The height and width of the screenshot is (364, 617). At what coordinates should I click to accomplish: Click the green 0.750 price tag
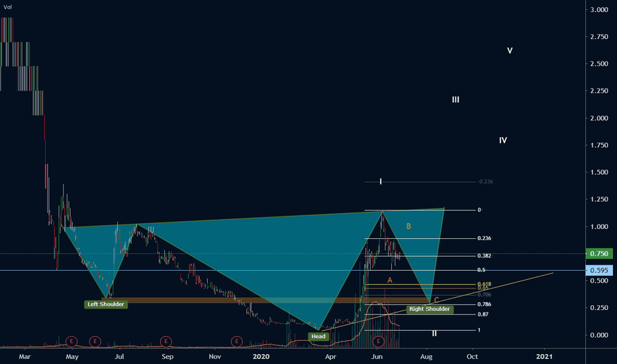coord(599,254)
